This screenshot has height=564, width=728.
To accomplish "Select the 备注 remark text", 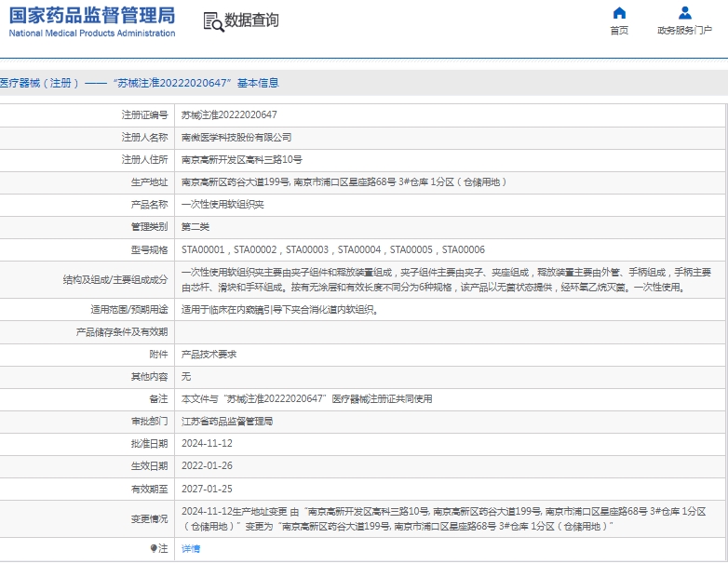I will point(307,399).
